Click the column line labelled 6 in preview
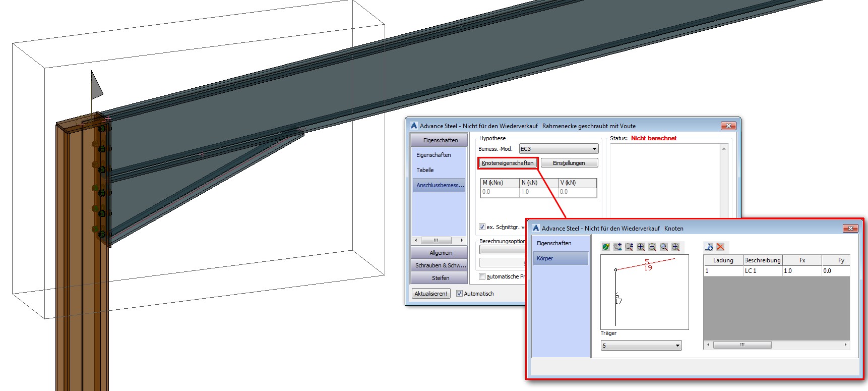The width and height of the screenshot is (868, 391). click(x=616, y=298)
